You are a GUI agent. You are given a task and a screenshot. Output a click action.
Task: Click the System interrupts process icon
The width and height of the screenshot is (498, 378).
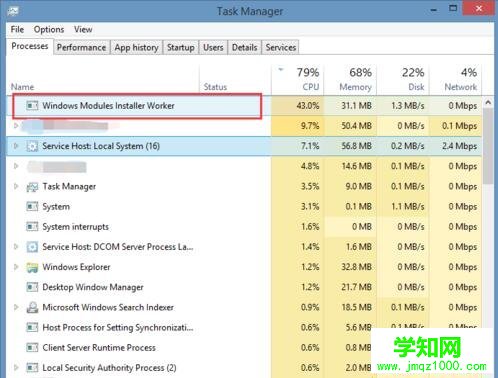coord(32,227)
